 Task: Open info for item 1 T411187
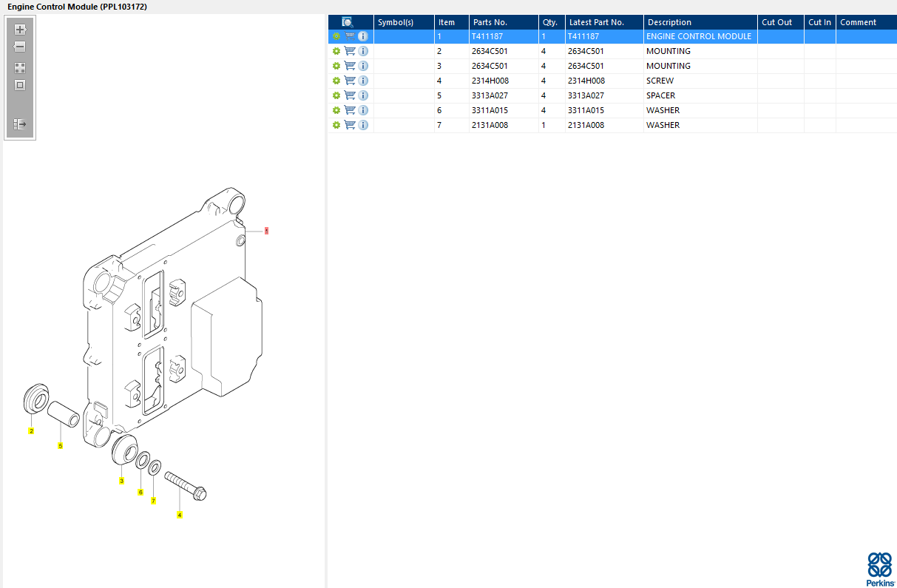363,36
